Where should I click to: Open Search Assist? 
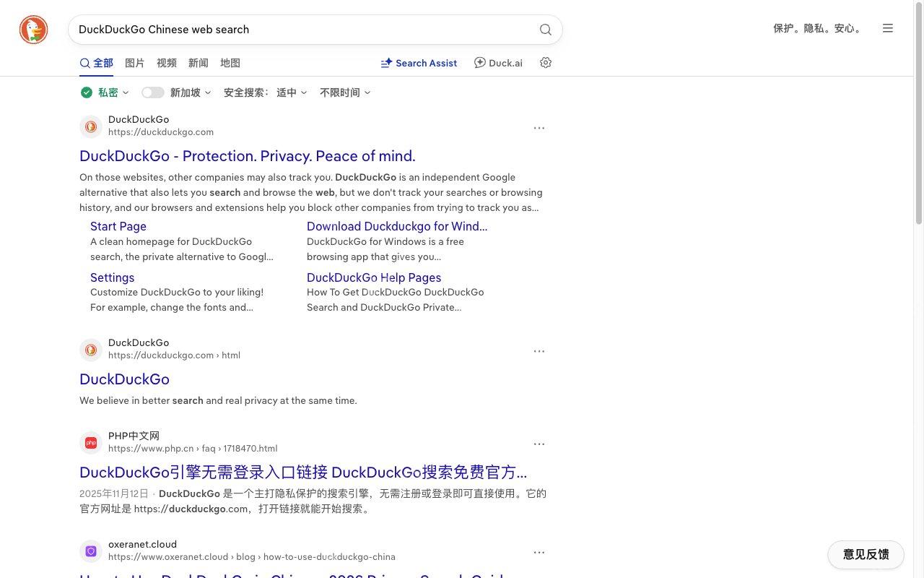pyautogui.click(x=419, y=63)
